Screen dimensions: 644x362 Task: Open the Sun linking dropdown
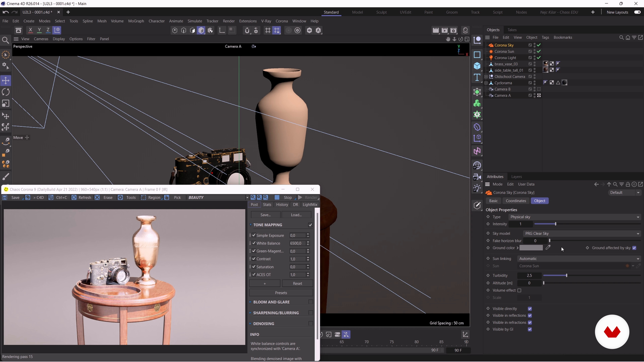[x=579, y=259]
